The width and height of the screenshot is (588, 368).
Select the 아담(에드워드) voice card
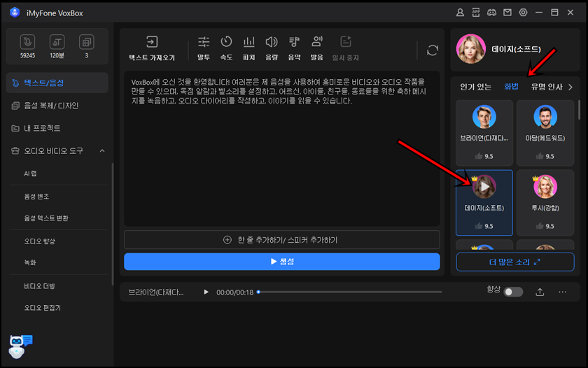pos(545,133)
